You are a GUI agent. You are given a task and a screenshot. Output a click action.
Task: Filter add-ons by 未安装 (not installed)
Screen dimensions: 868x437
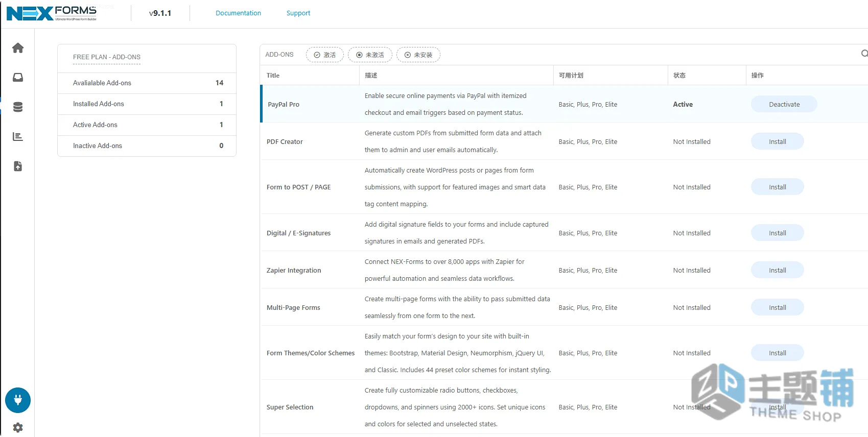click(x=418, y=55)
